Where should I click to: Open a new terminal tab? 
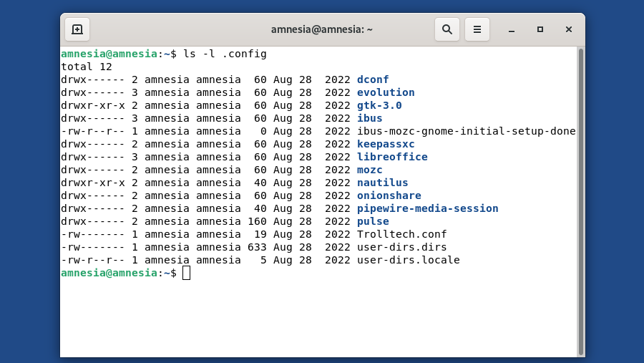[x=77, y=29]
